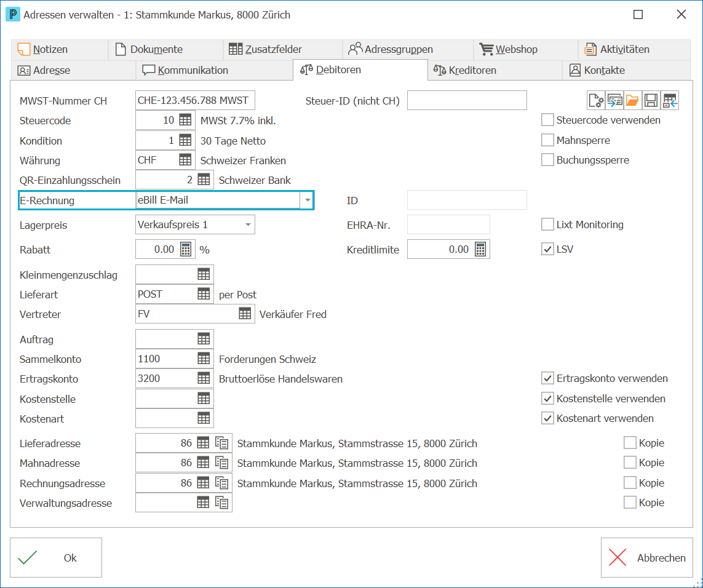Click the Lieferadresse copy-address icon
Screen dimensions: 703x588
[222, 443]
